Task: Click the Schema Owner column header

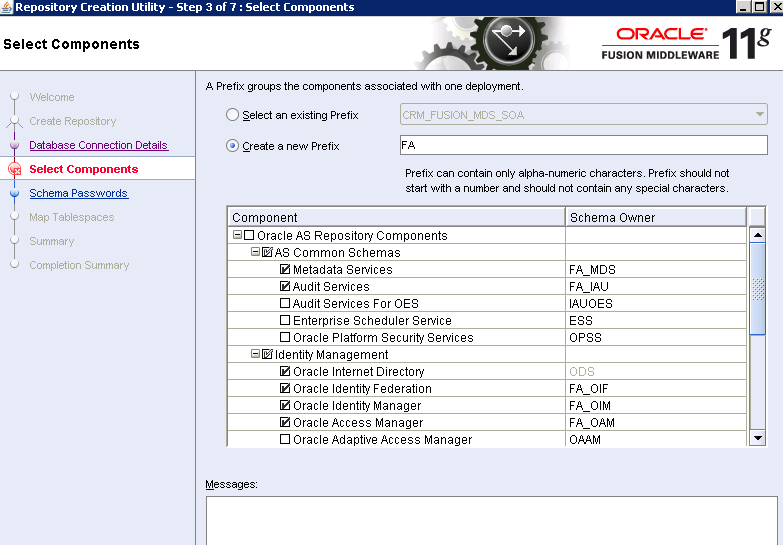Action: pos(655,218)
